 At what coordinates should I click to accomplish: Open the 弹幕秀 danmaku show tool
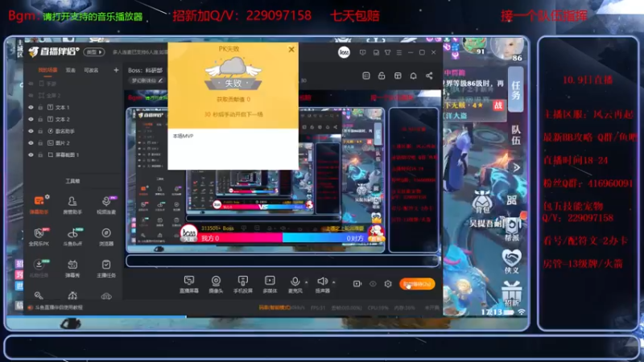coord(72,268)
